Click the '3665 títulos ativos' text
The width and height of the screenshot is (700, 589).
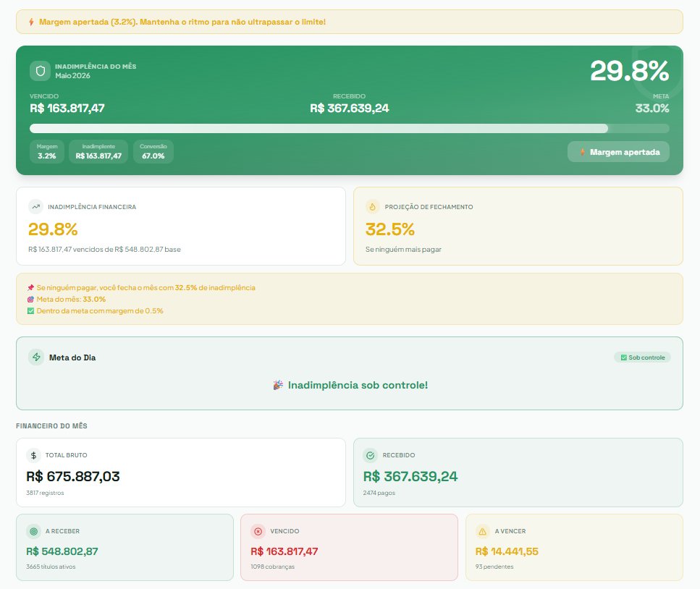[x=51, y=567]
